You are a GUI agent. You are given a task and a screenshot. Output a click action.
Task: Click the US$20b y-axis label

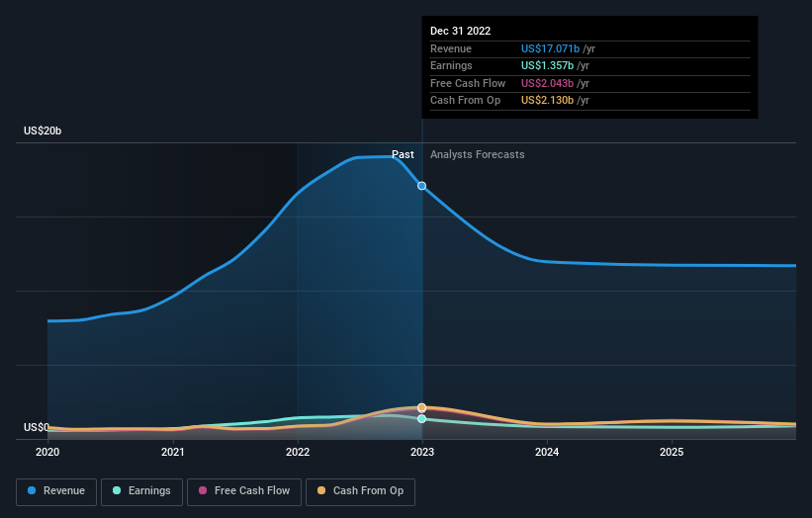43,130
